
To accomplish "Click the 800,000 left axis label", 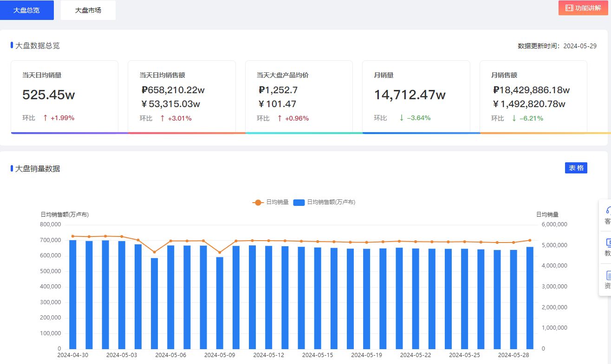I will point(51,224).
